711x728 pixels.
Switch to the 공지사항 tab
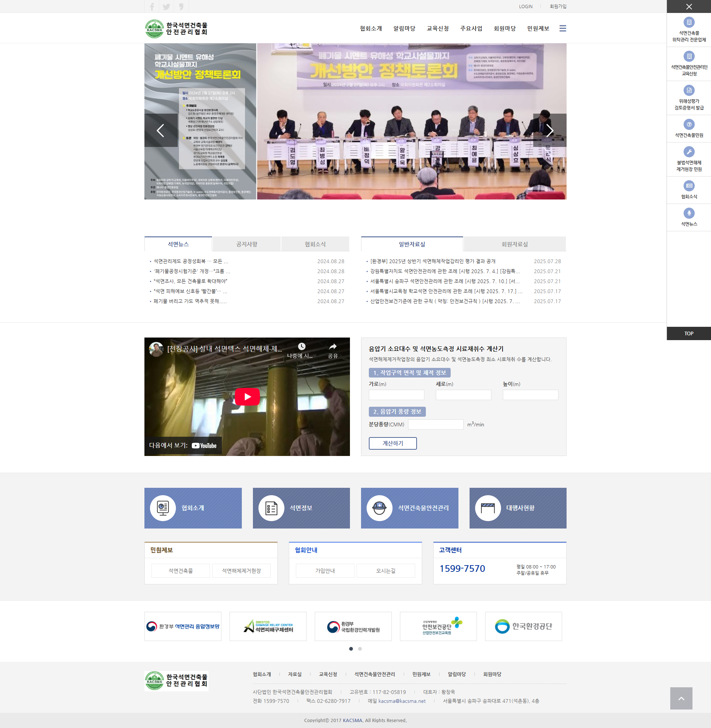247,244
